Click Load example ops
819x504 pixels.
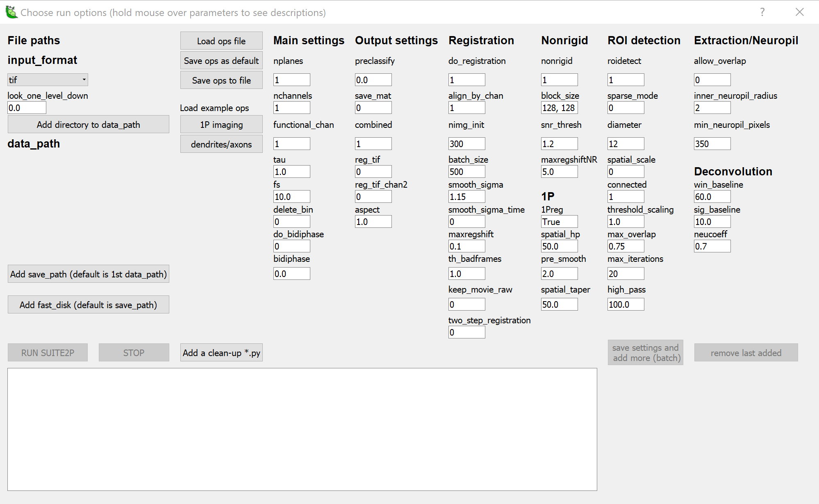pos(214,108)
